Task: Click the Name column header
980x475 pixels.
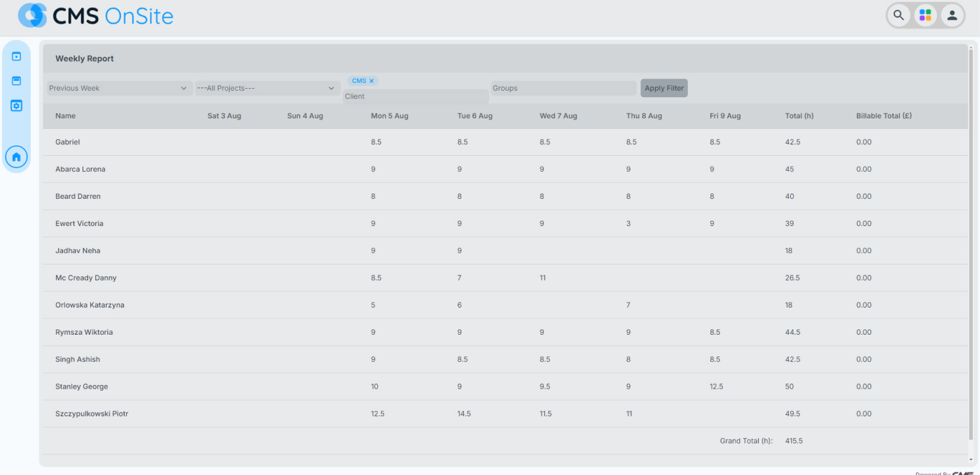Action: [x=66, y=116]
